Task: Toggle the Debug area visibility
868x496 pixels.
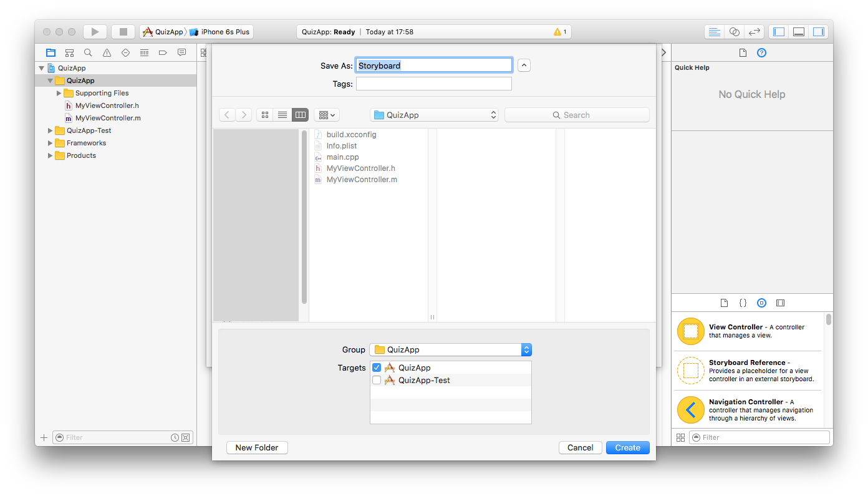Action: point(799,32)
